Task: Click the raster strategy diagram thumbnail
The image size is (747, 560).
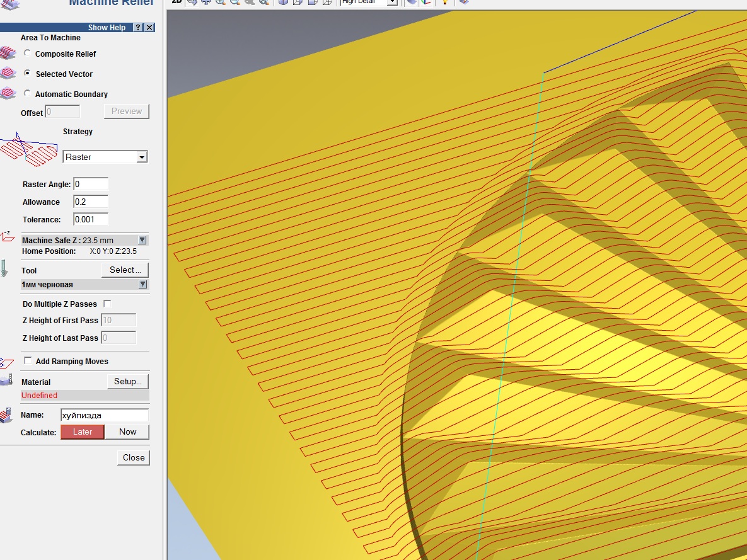Action: click(x=28, y=149)
